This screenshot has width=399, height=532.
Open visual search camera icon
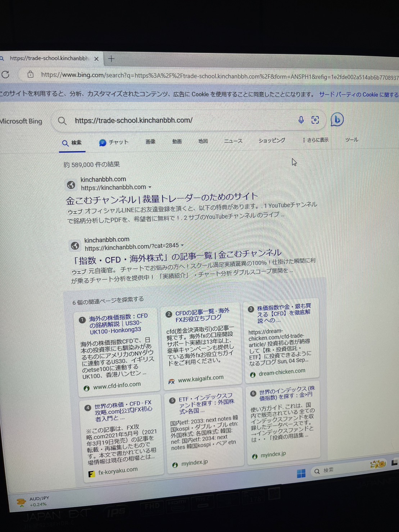tap(315, 120)
